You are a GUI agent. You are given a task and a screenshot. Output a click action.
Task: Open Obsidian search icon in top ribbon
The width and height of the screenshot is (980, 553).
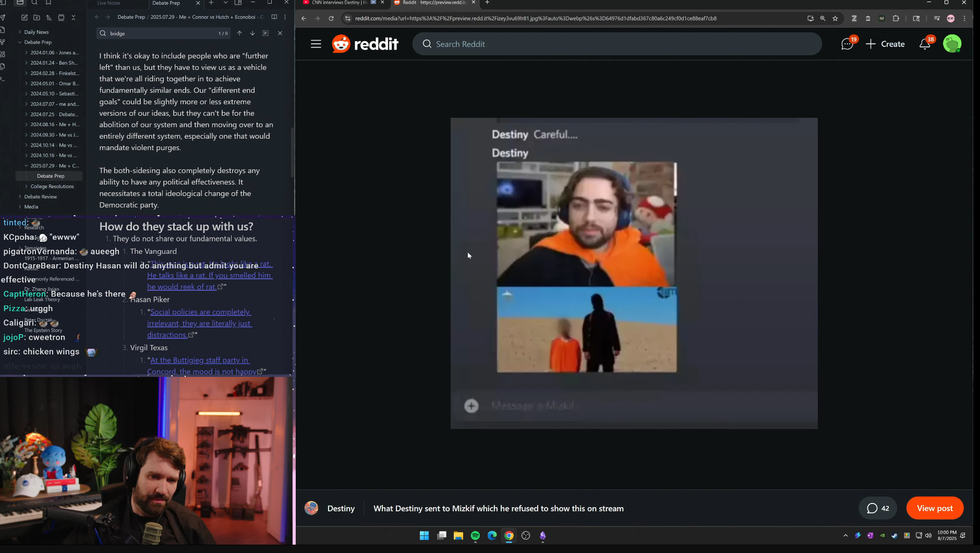coord(34,3)
